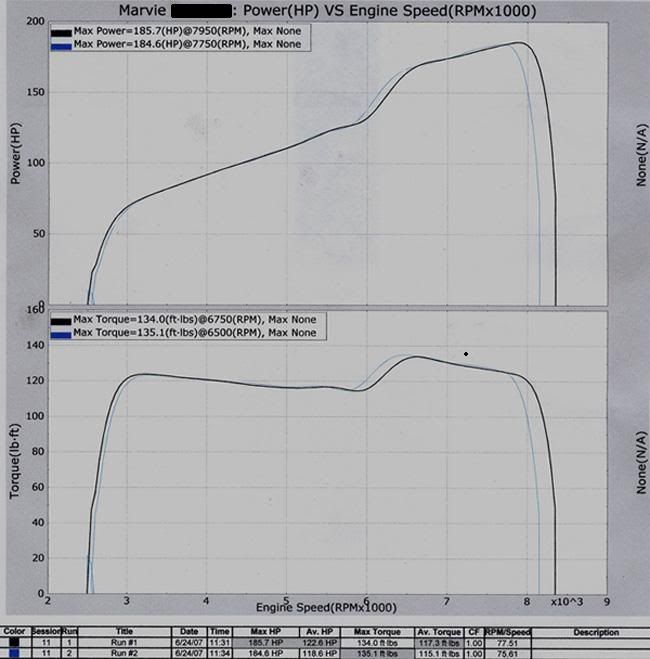Click black color cell for Run #1
This screenshot has width=650, height=659.
(x=15, y=642)
